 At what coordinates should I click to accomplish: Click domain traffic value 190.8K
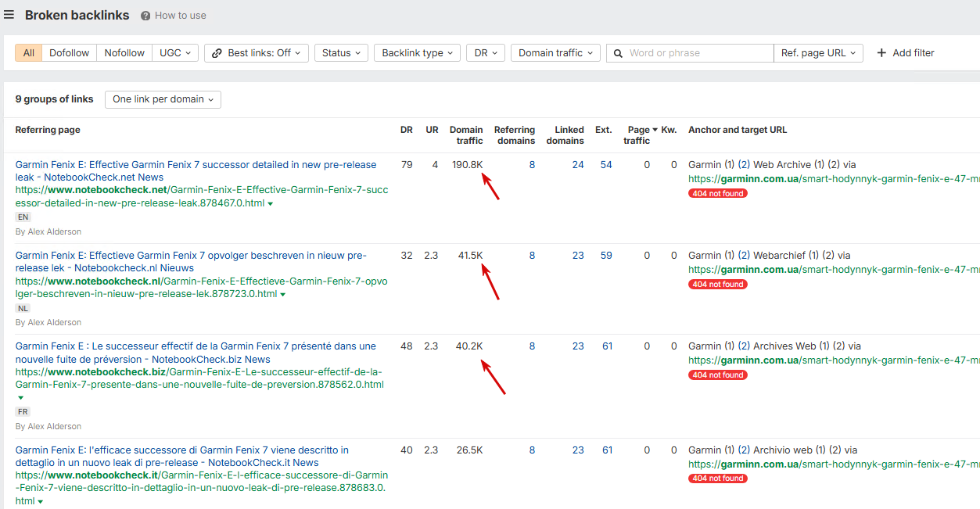click(467, 165)
